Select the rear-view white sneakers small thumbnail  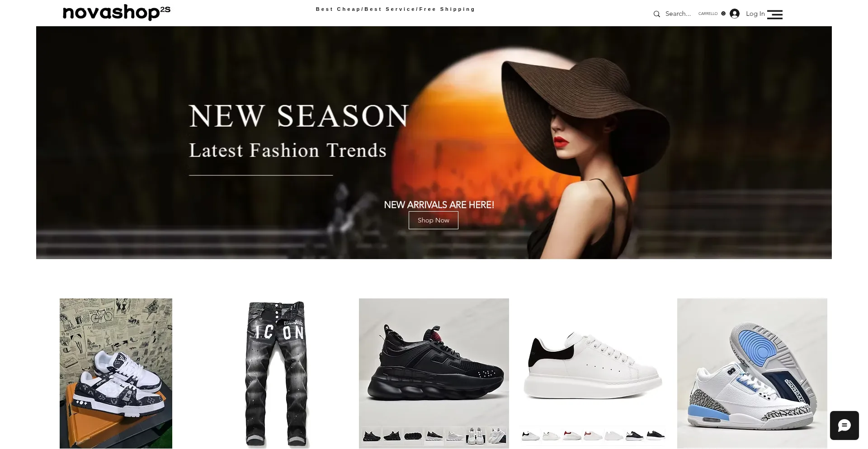(476, 436)
